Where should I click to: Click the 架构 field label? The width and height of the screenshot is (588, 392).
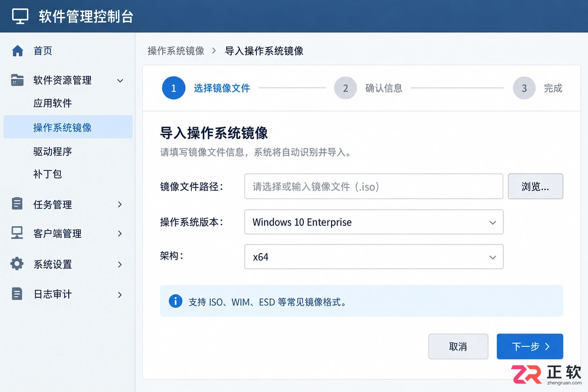point(172,256)
